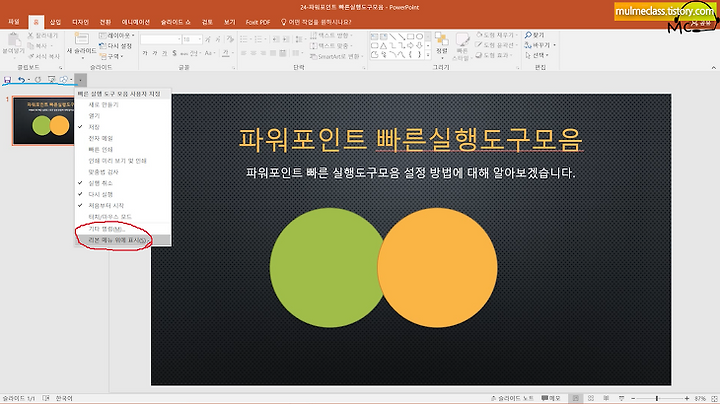Click the zoom slider handle

pyautogui.click(x=657, y=398)
